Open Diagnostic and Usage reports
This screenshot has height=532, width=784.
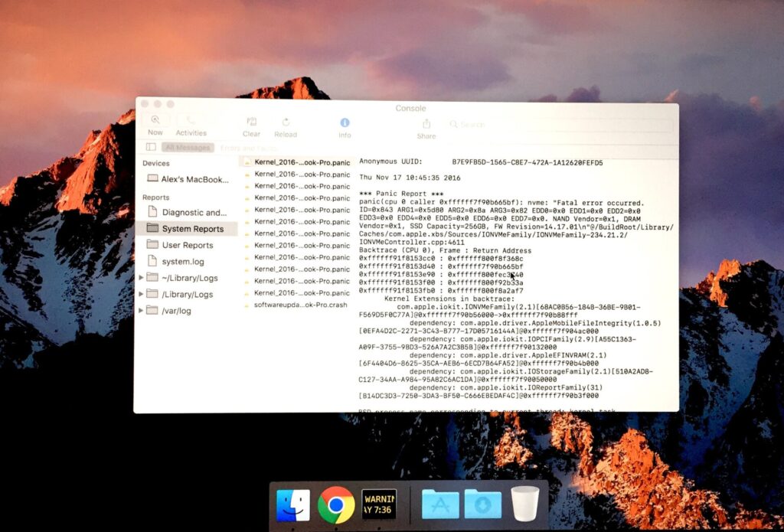point(193,212)
